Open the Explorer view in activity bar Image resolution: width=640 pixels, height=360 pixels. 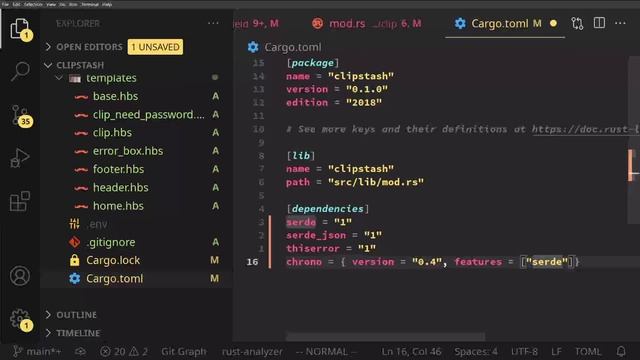coord(20,29)
